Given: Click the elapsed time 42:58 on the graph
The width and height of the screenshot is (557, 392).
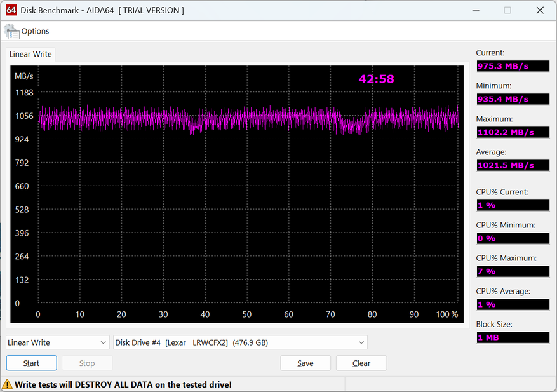Looking at the screenshot, I should click(376, 79).
